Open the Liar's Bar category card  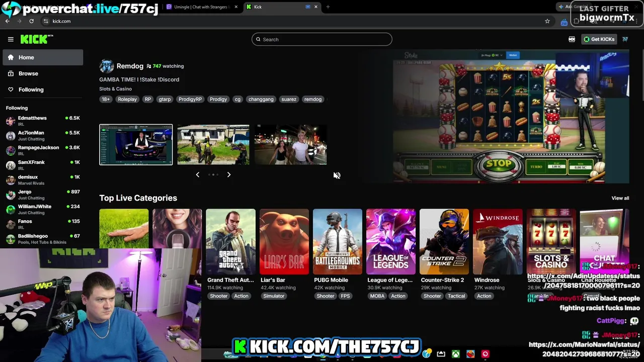click(x=284, y=242)
